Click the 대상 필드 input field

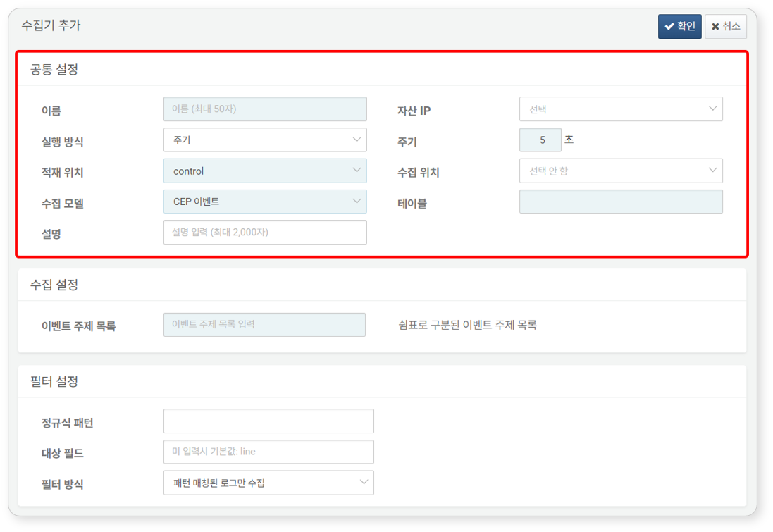(x=268, y=452)
